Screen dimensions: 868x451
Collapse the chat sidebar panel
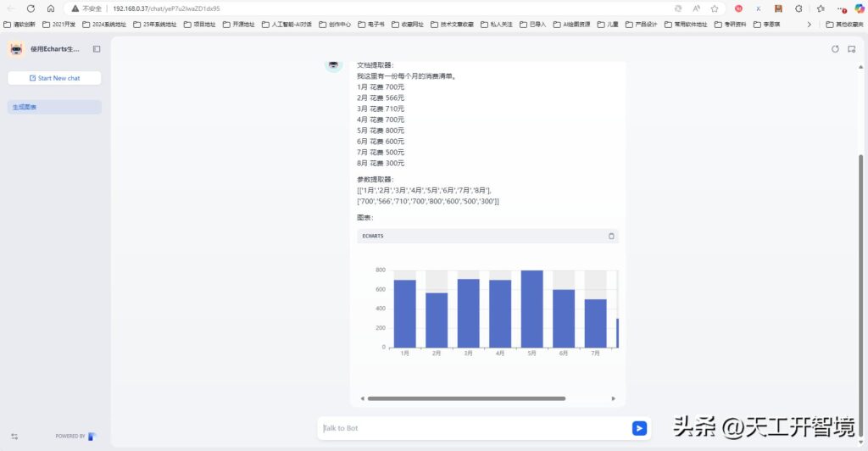coord(97,49)
